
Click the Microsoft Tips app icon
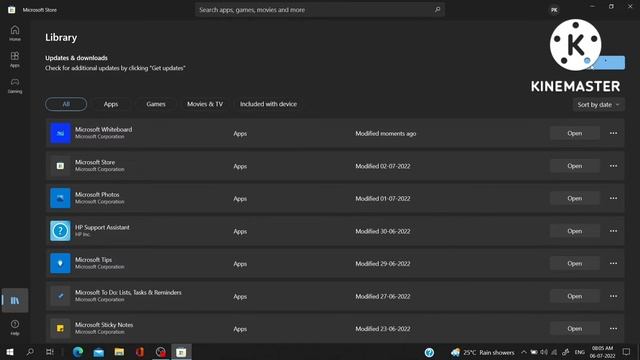[60, 263]
